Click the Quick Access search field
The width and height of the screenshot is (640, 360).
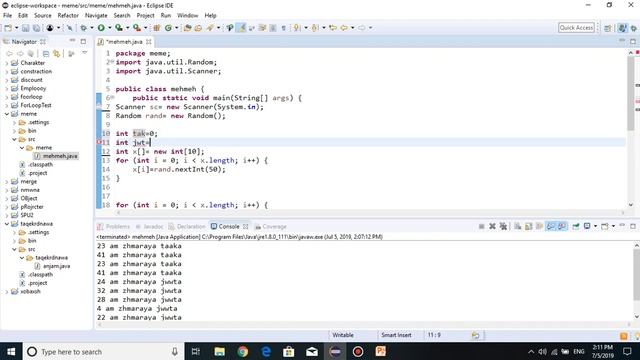(x=576, y=27)
